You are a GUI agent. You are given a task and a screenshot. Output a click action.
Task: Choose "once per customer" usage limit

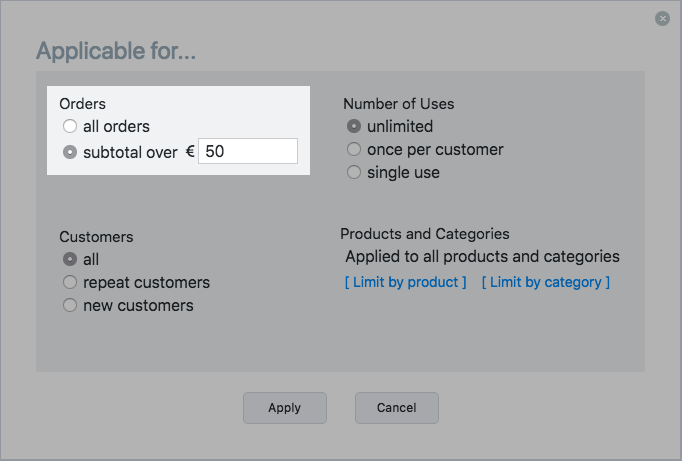354,150
